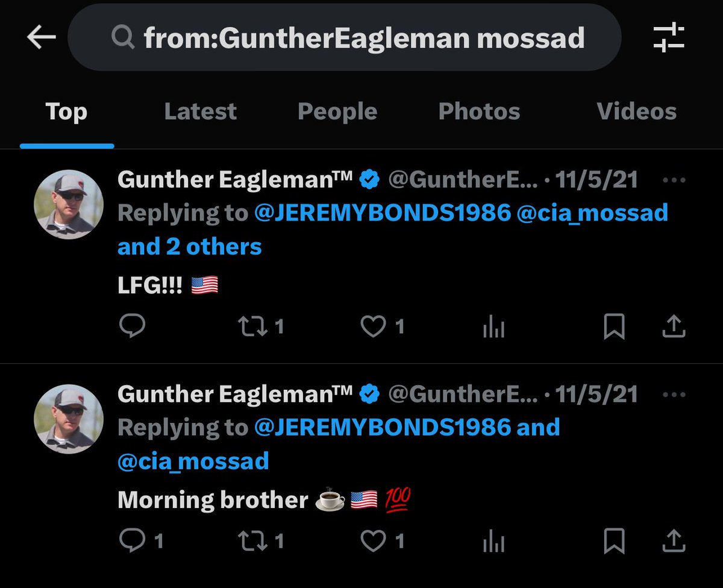View analytics for "LFG!!!" tweet
The image size is (723, 588).
click(x=493, y=327)
